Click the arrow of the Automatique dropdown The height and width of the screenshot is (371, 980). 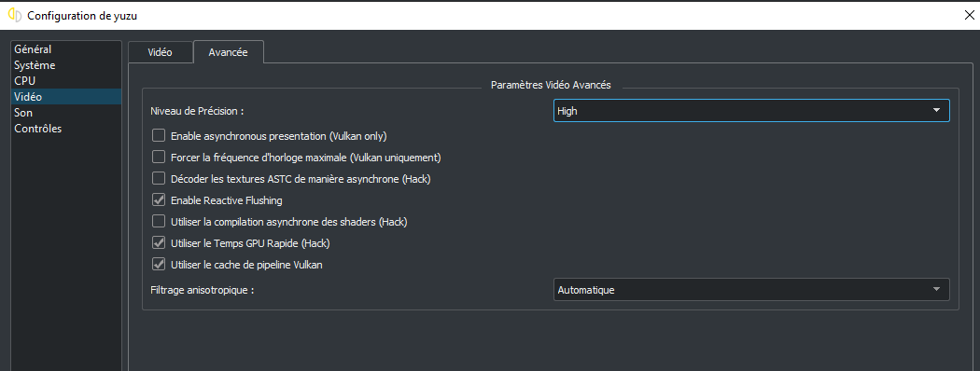[x=936, y=290]
